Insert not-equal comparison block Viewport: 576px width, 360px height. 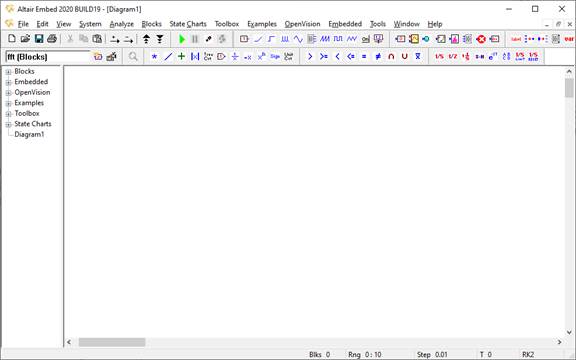click(x=378, y=57)
